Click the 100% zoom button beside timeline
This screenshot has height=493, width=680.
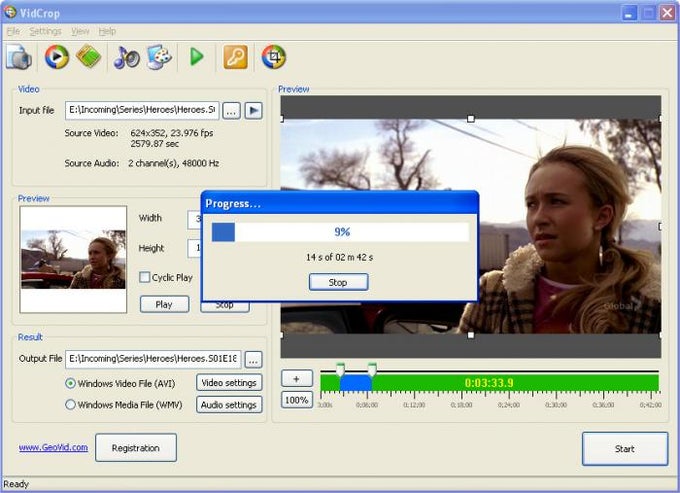[x=297, y=400]
